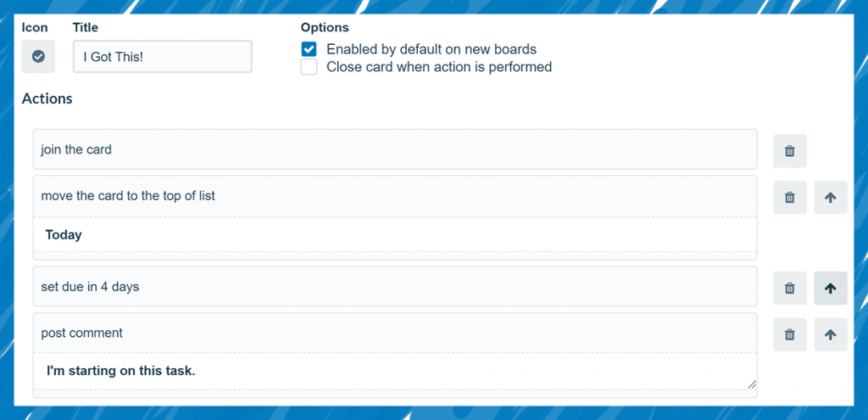Move 'set due in 4 days' up
Screen dimensions: 868x420
tap(830, 288)
